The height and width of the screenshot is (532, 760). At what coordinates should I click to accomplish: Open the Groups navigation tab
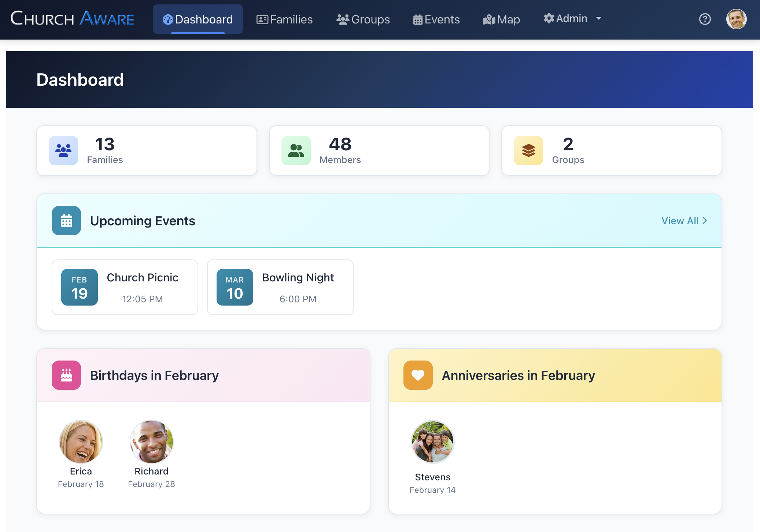363,19
